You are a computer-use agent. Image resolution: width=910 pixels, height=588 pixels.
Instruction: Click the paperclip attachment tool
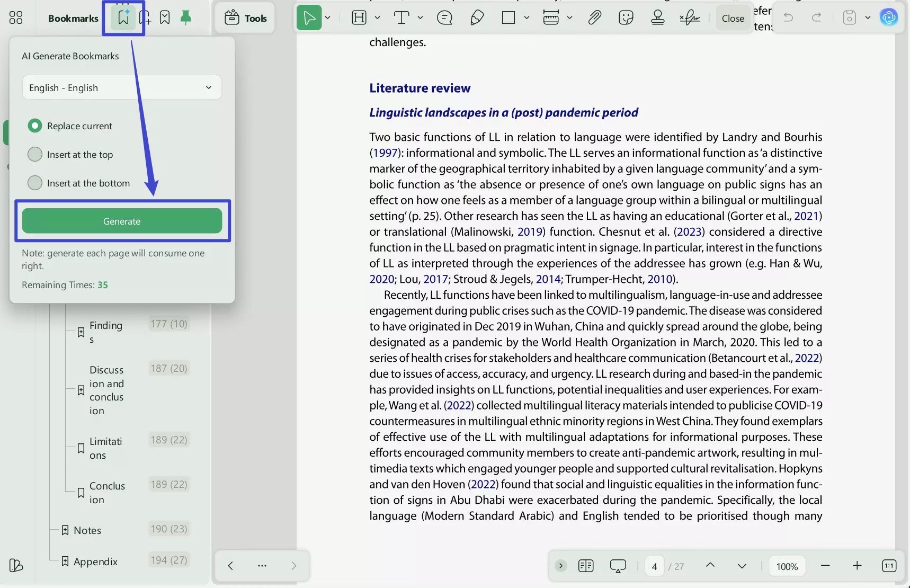point(594,17)
